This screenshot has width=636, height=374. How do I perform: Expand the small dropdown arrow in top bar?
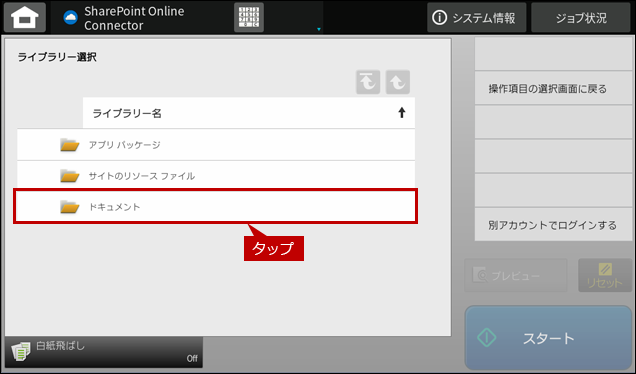(x=319, y=29)
